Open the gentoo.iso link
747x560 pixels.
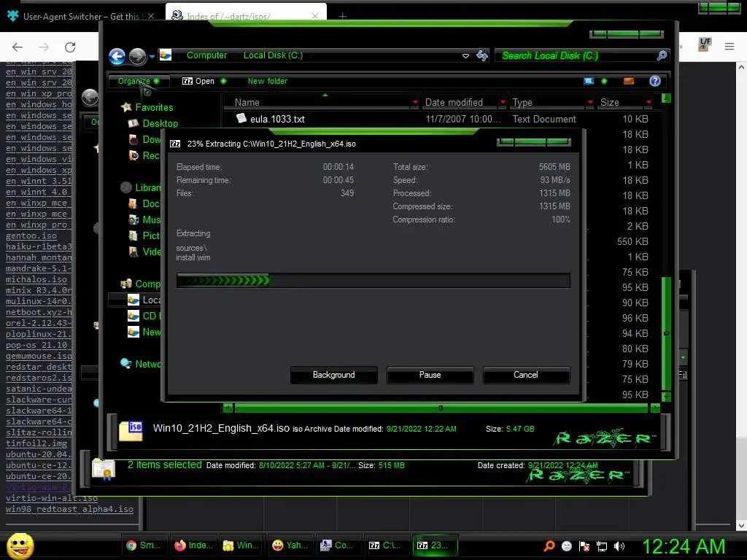point(31,236)
